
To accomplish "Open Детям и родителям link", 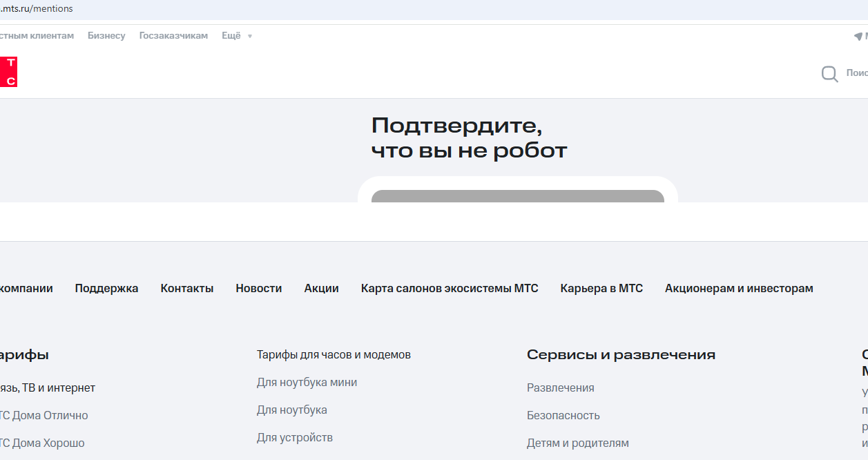I will pyautogui.click(x=577, y=443).
